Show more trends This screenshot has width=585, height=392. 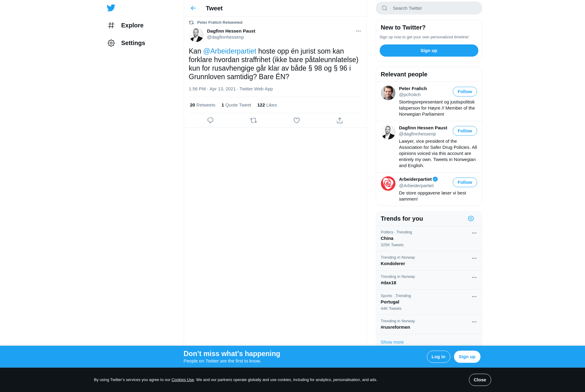click(392, 342)
